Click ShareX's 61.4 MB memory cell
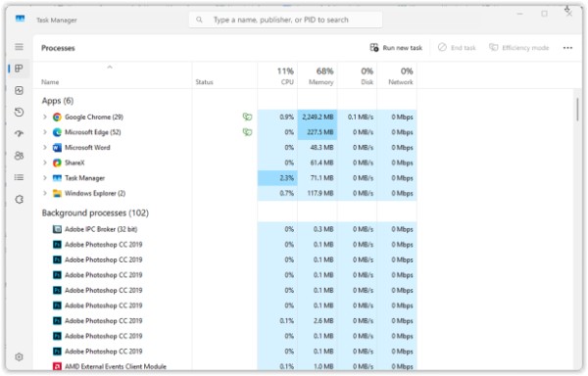Viewport: 588px width, 376px height. (318, 163)
